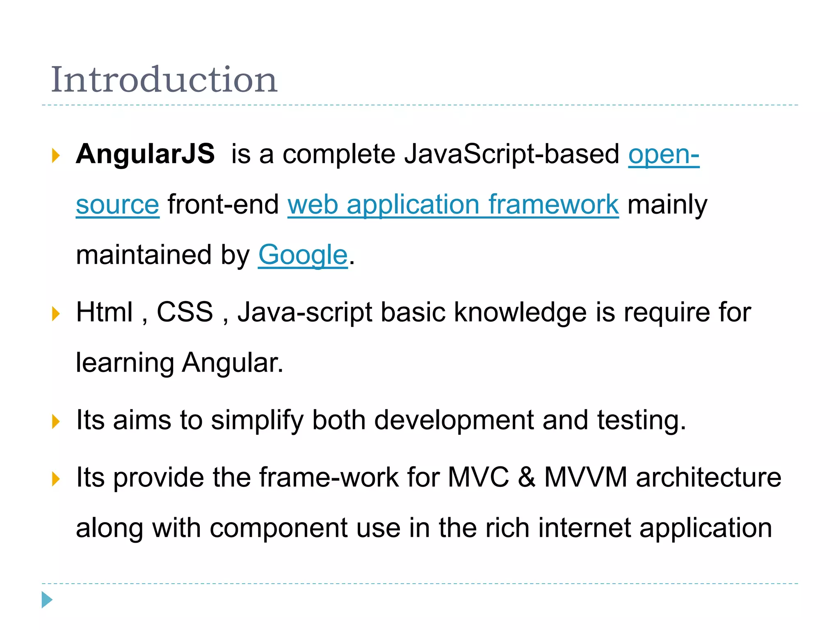Click the orange bullet arrow beside AngularJS
The image size is (840, 630).
pos(56,156)
